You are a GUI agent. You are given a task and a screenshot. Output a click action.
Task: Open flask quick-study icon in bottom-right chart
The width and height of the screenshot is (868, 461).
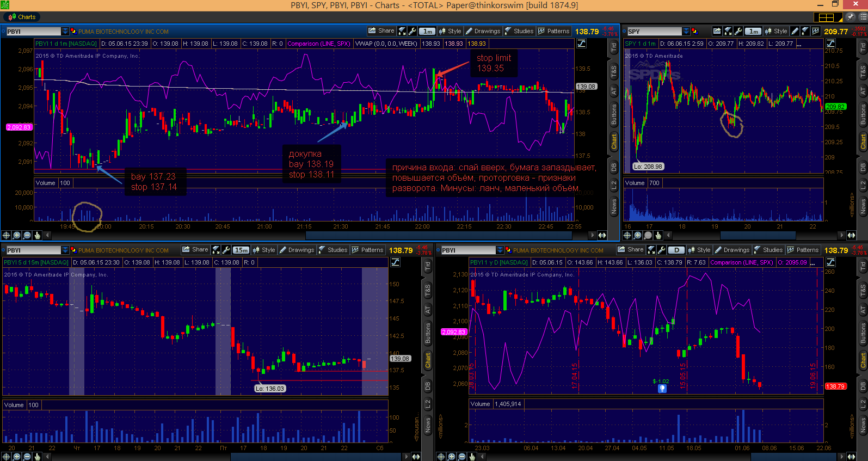(652, 250)
